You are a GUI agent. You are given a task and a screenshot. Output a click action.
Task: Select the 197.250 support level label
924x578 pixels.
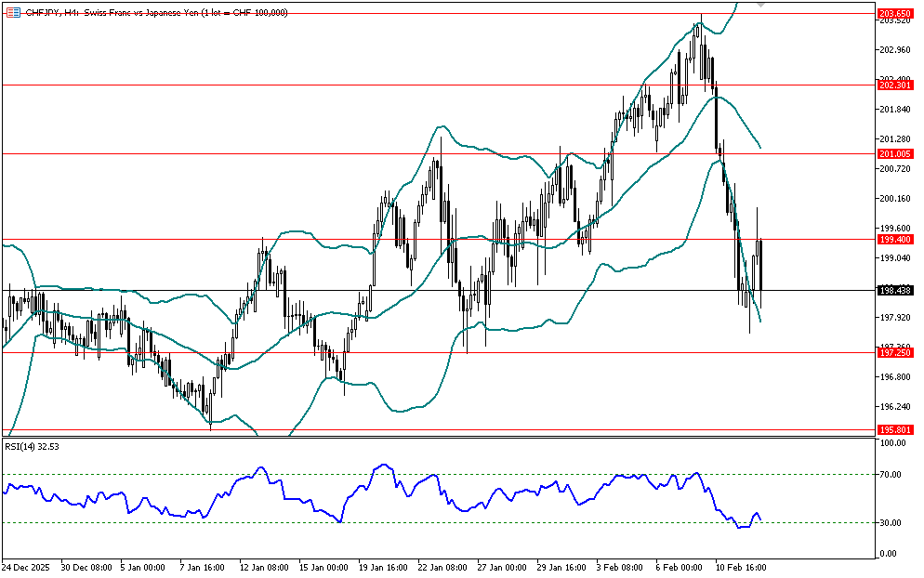pos(893,352)
